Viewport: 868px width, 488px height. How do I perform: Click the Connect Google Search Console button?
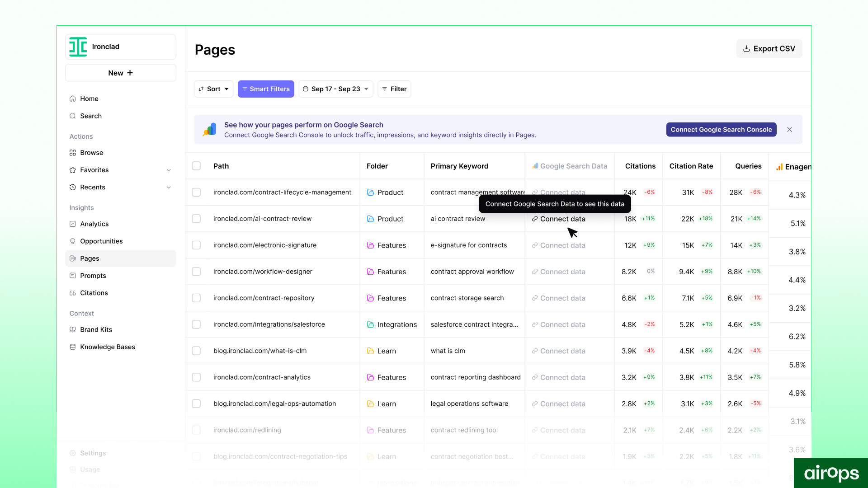click(721, 130)
